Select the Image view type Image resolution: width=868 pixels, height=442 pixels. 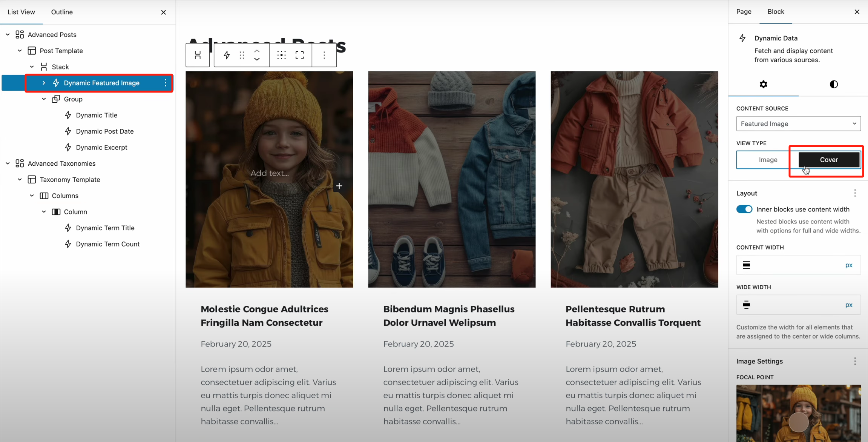pyautogui.click(x=768, y=160)
